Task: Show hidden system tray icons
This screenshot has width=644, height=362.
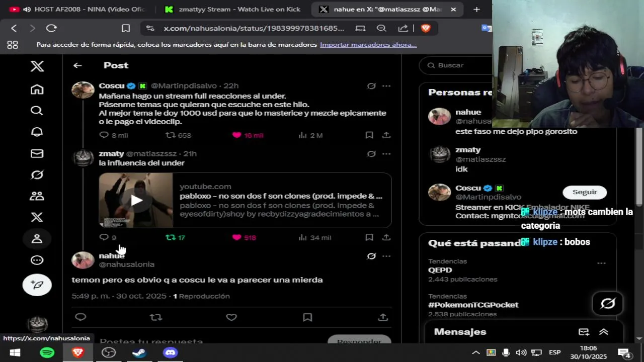Action: (475, 352)
